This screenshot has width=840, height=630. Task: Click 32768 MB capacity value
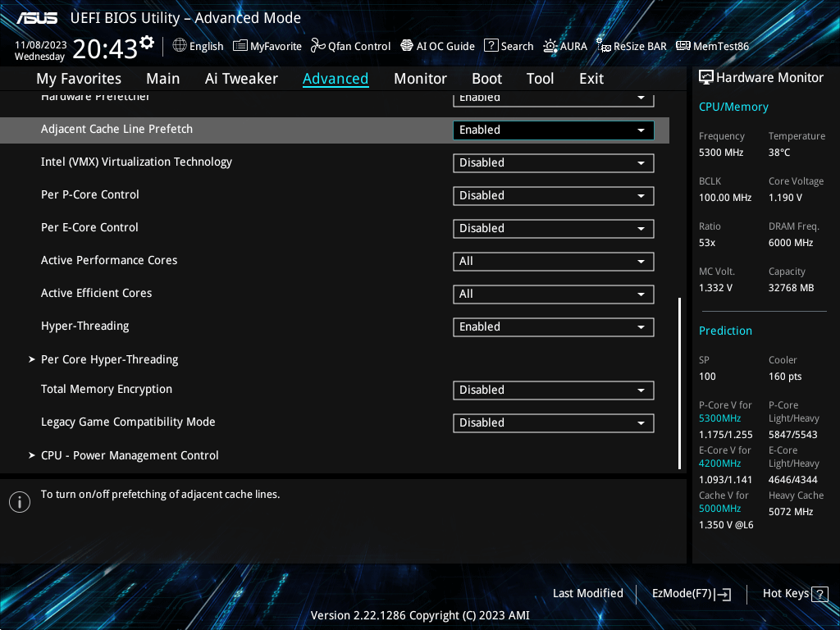coord(792,288)
